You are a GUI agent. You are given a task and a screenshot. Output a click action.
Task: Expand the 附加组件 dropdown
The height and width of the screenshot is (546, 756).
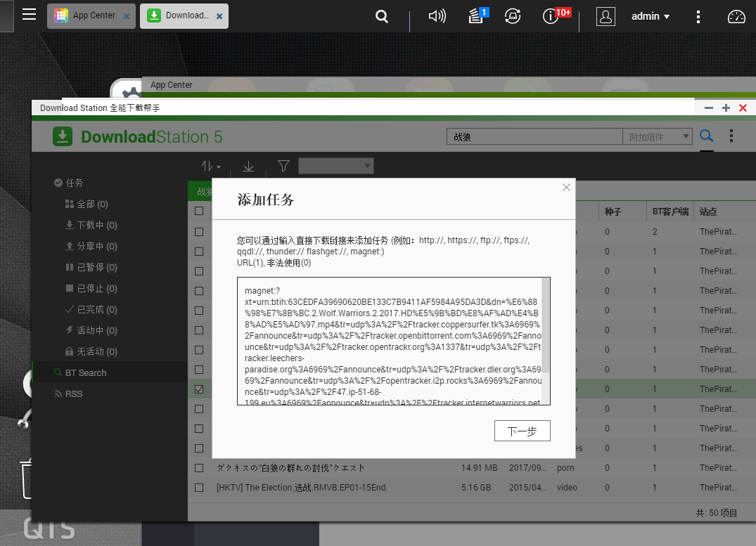(x=658, y=137)
